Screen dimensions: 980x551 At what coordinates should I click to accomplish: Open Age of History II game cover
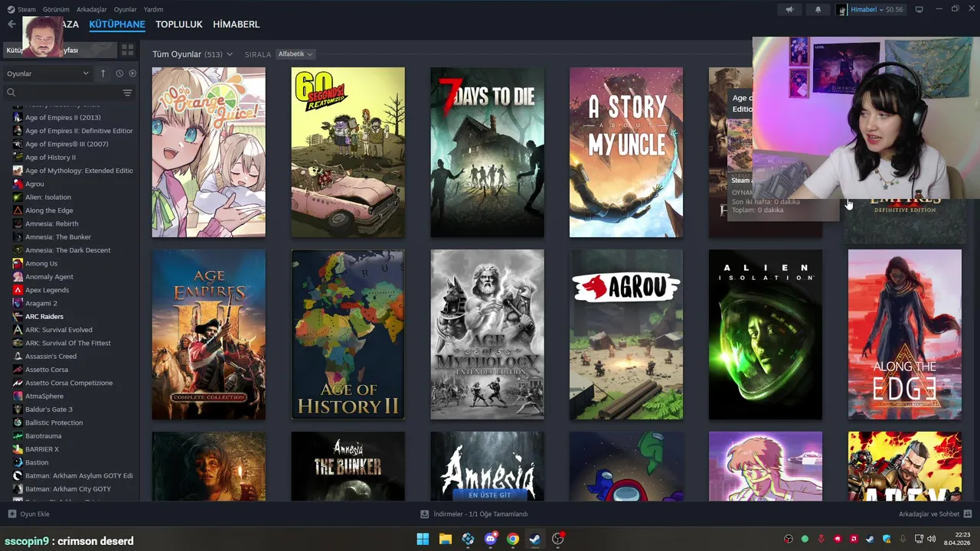coord(348,334)
